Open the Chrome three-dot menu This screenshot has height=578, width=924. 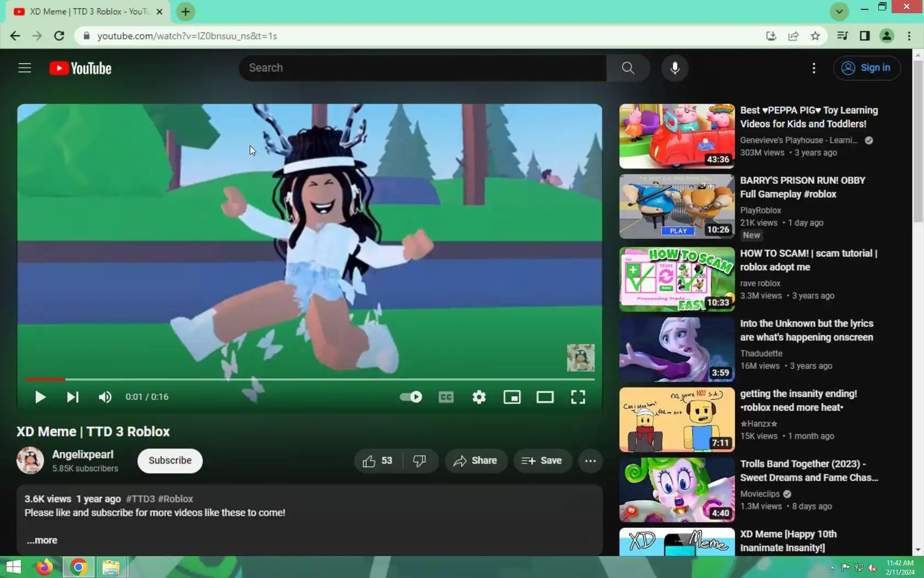pyautogui.click(x=909, y=36)
